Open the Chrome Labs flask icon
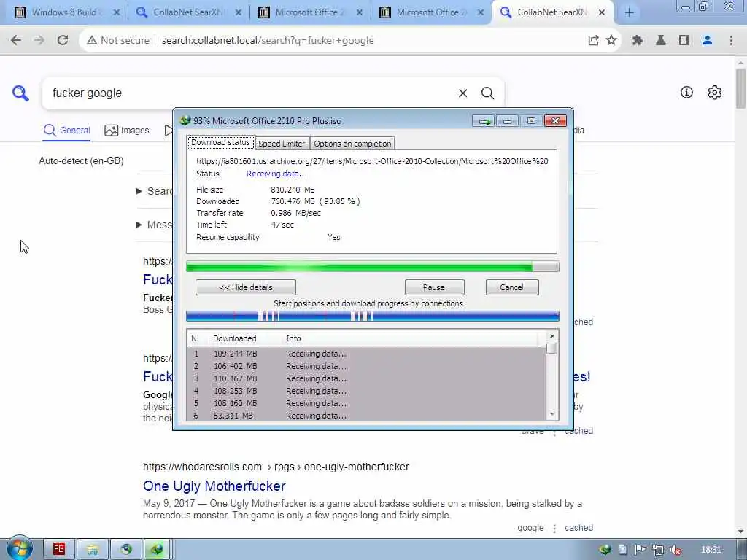Image resolution: width=747 pixels, height=560 pixels. 661,41
